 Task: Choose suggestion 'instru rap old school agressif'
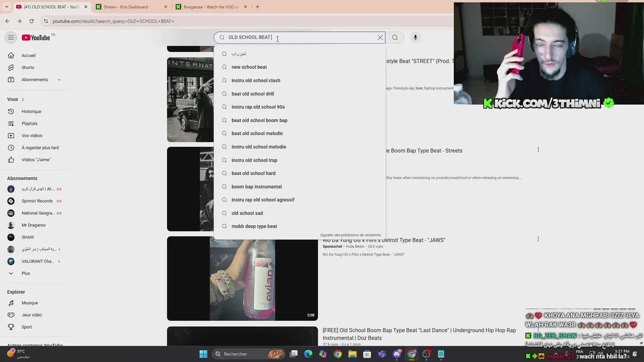(x=299, y=200)
